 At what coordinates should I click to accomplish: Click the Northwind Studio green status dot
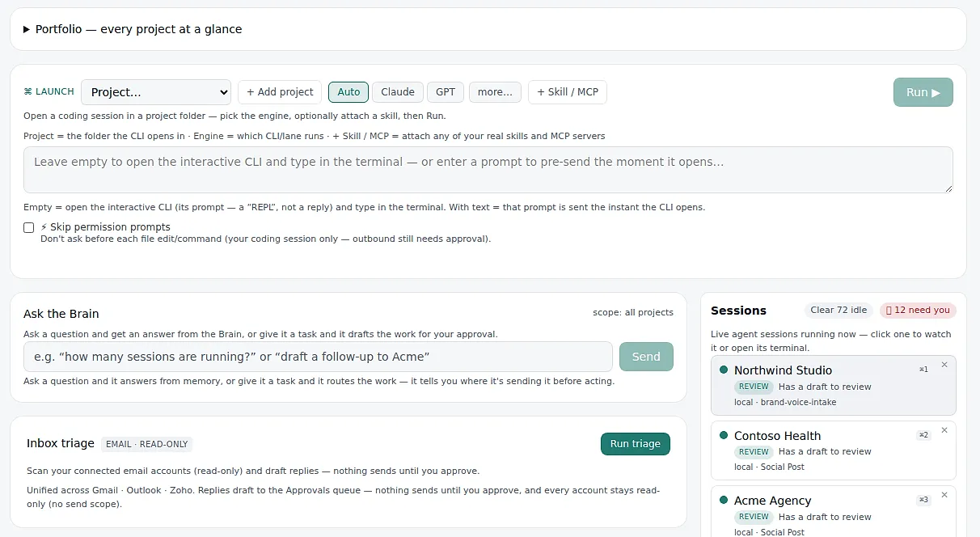pos(724,370)
